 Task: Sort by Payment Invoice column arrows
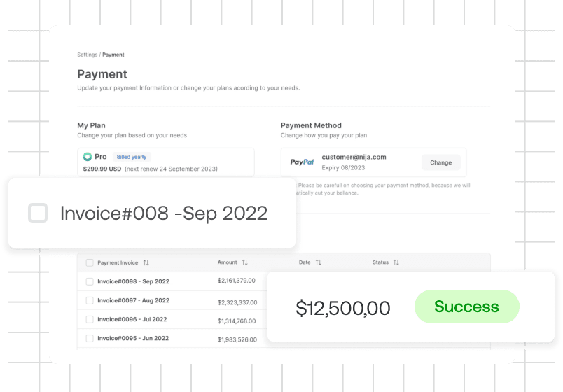pyautogui.click(x=146, y=262)
